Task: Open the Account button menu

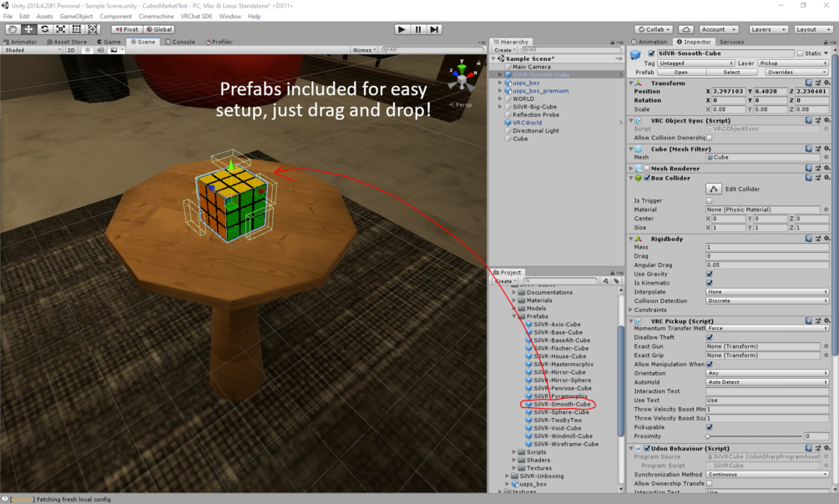Action: (719, 29)
